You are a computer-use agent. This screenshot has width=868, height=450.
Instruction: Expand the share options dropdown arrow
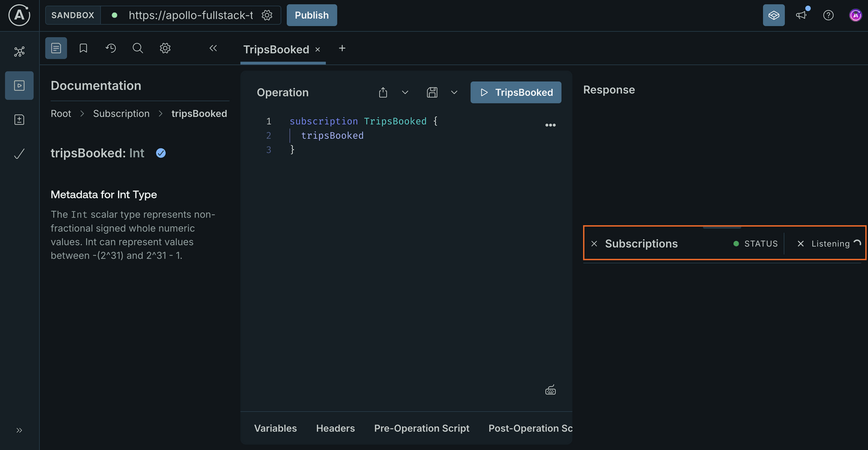(405, 92)
